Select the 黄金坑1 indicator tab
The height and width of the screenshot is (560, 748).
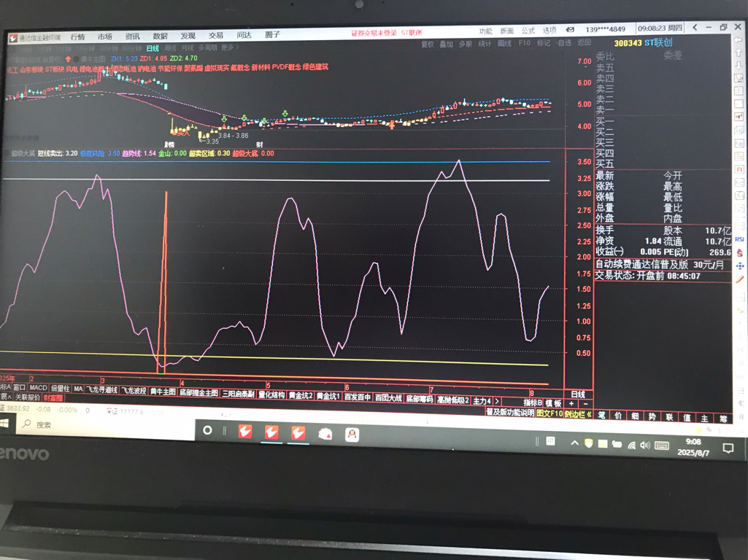pyautogui.click(x=328, y=396)
